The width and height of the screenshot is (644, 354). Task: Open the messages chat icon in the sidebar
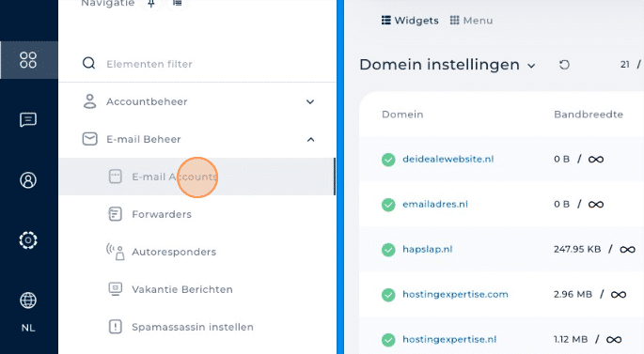pos(28,120)
